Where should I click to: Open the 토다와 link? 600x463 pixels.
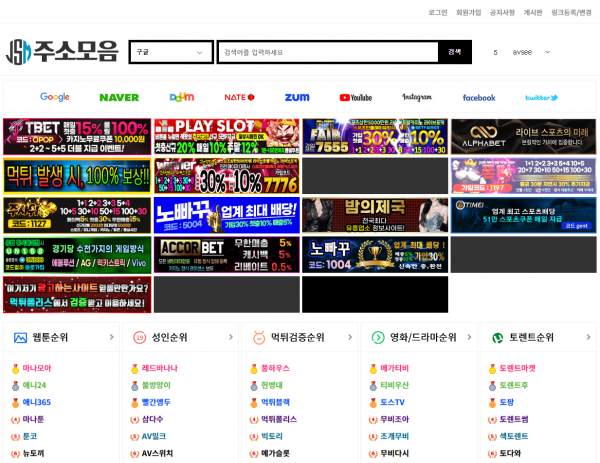point(510,453)
